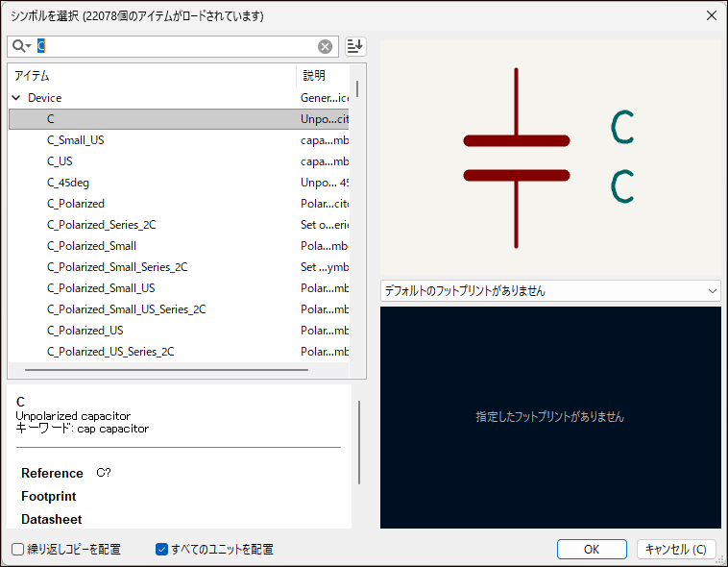Uncheck the すべてのユニットを配置 checkbox
The width and height of the screenshot is (728, 567).
[161, 550]
